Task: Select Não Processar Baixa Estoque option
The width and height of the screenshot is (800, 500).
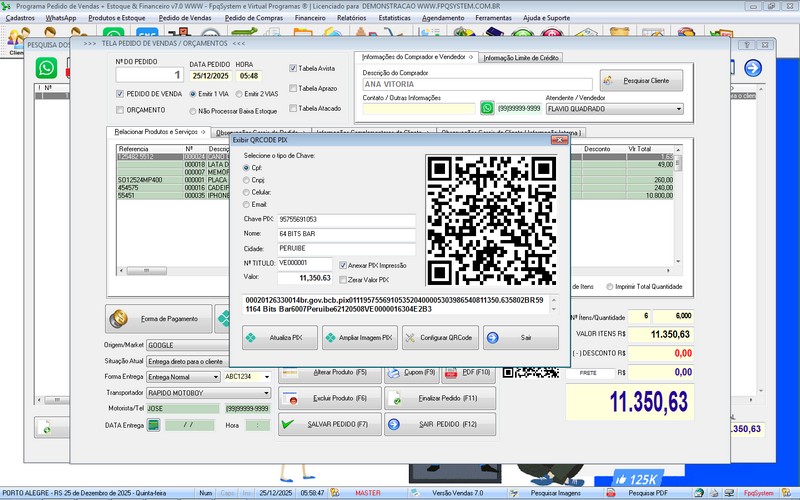Action: (x=193, y=111)
